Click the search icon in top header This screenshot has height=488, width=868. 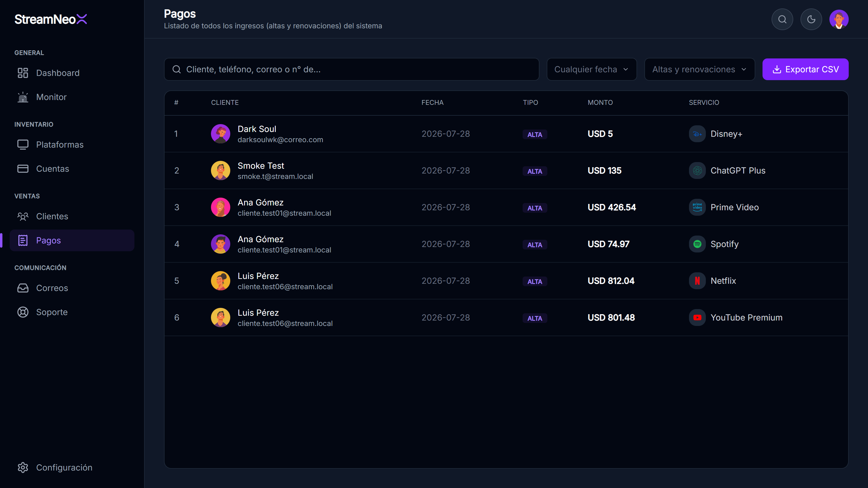tap(782, 19)
